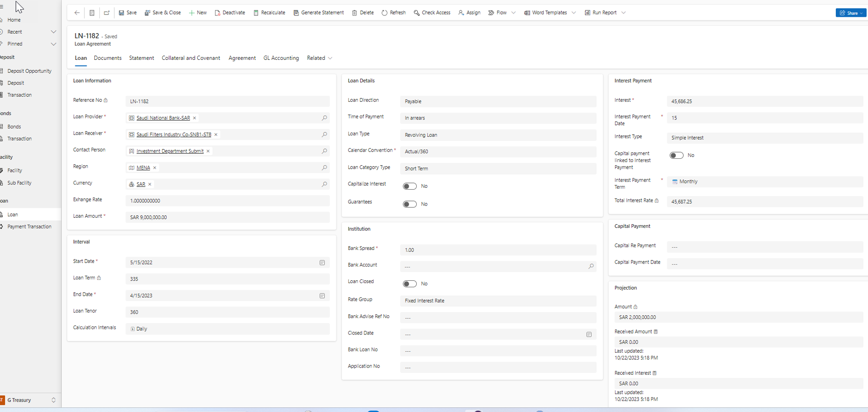Click the Share button
The height and width of the screenshot is (412, 868).
coord(850,13)
